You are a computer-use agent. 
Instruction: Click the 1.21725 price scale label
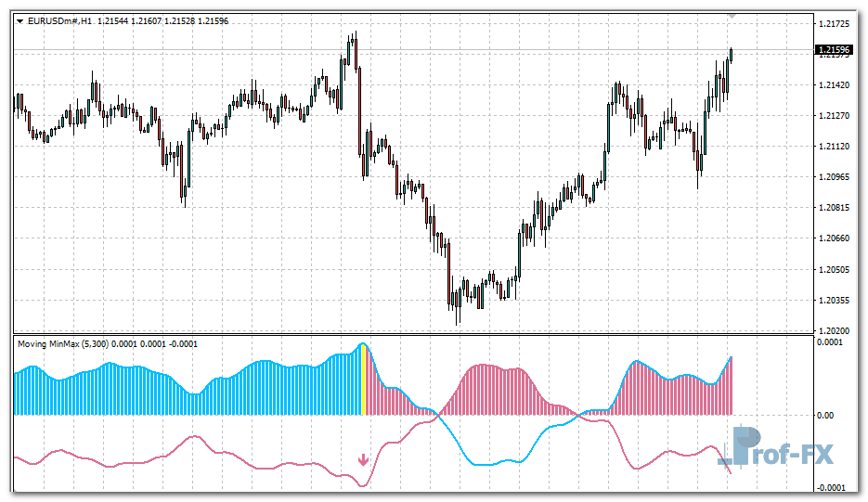tap(834, 23)
